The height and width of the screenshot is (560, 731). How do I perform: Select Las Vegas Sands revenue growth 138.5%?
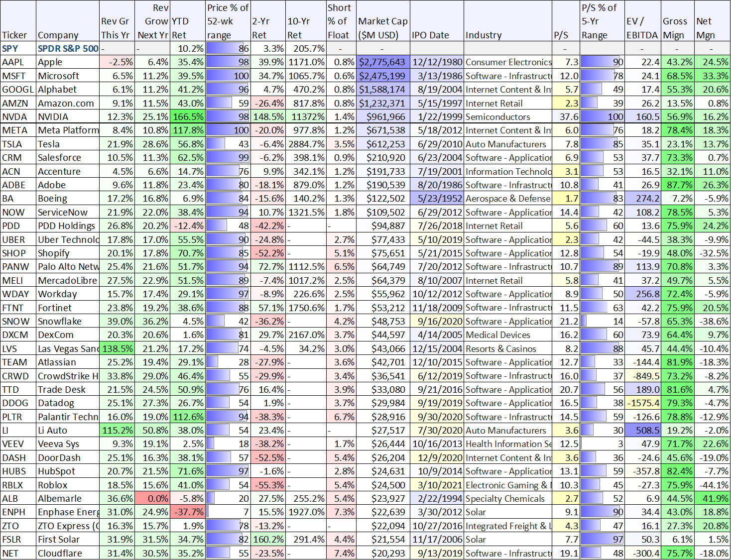(117, 349)
